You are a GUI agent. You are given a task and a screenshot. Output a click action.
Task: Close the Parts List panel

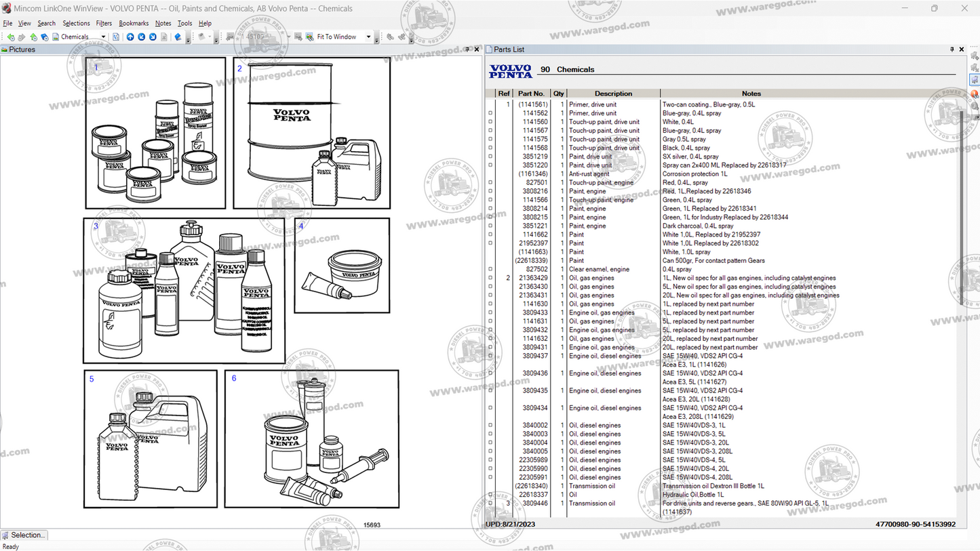[x=962, y=49]
